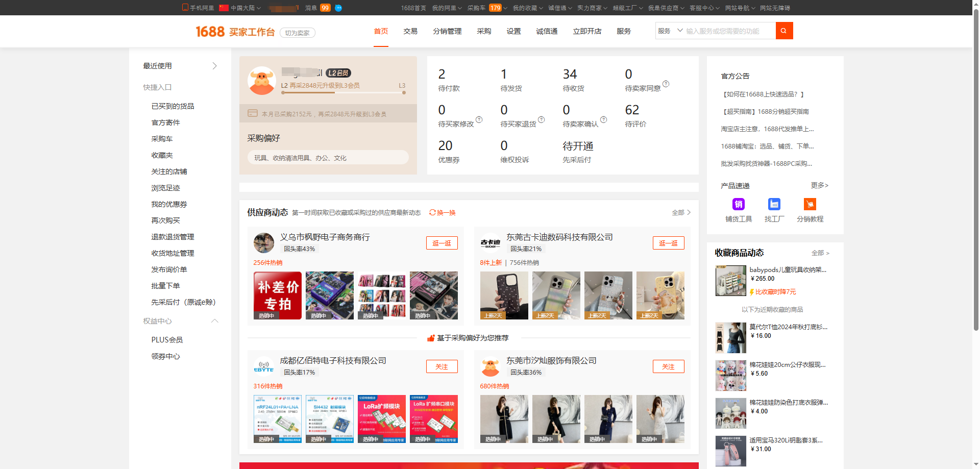This screenshot has height=469, width=980.
Task: Collapse the 权益中心 section
Action: tap(215, 321)
